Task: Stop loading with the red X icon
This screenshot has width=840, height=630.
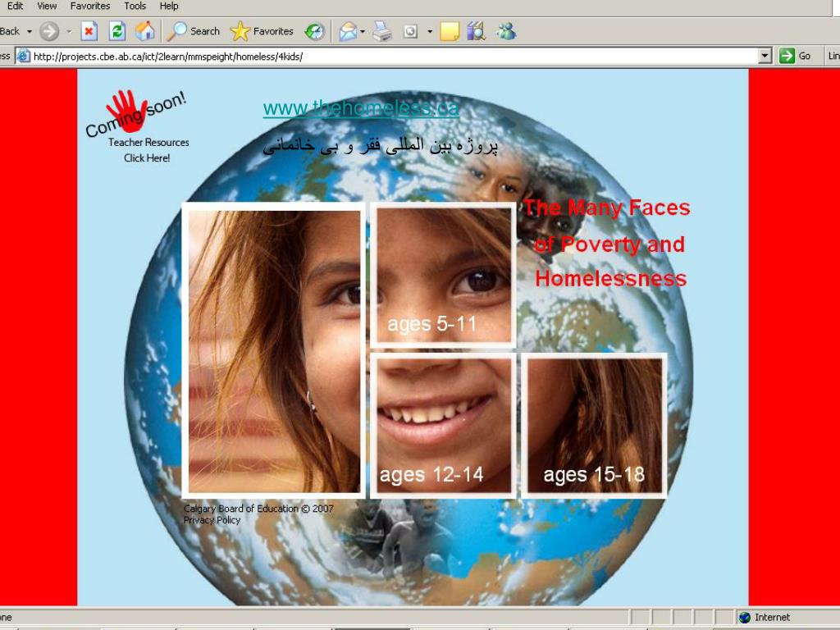Action: pyautogui.click(x=89, y=31)
